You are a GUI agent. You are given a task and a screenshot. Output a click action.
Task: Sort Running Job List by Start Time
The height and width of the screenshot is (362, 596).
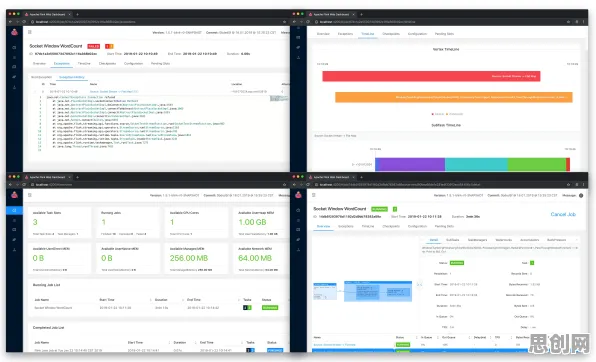pos(107,300)
